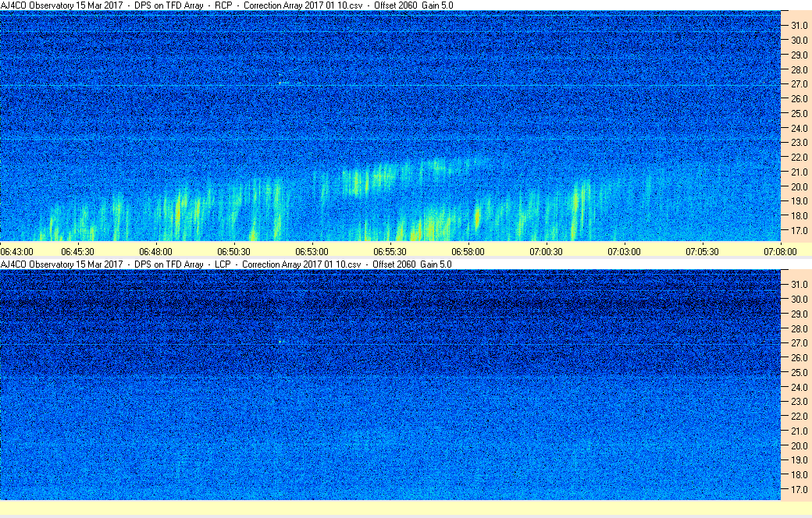Pick the 22.0 frequency label in LCP panel
This screenshot has width=812, height=518.
(x=799, y=416)
